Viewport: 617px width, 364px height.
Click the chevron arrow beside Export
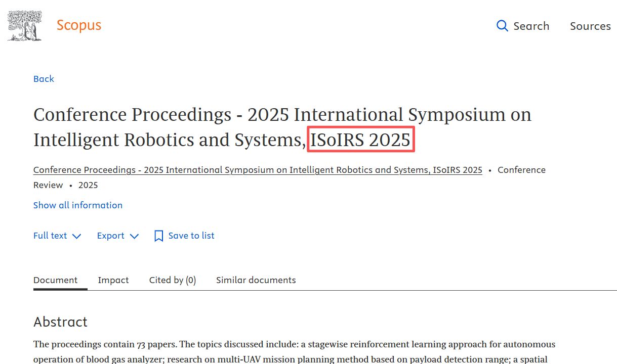click(x=134, y=236)
